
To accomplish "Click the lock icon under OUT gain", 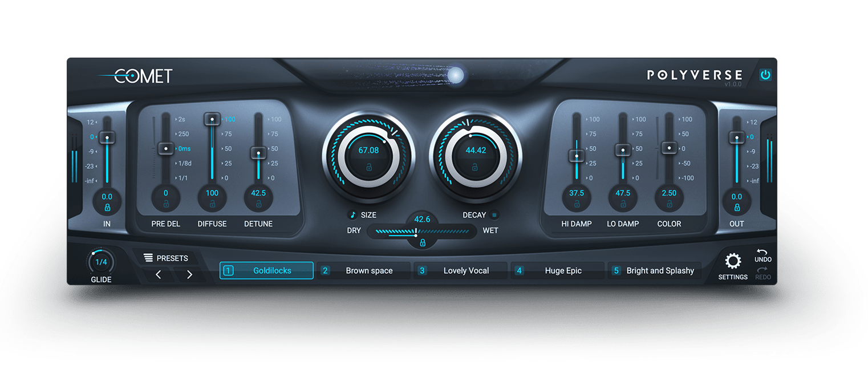I will pyautogui.click(x=736, y=208).
